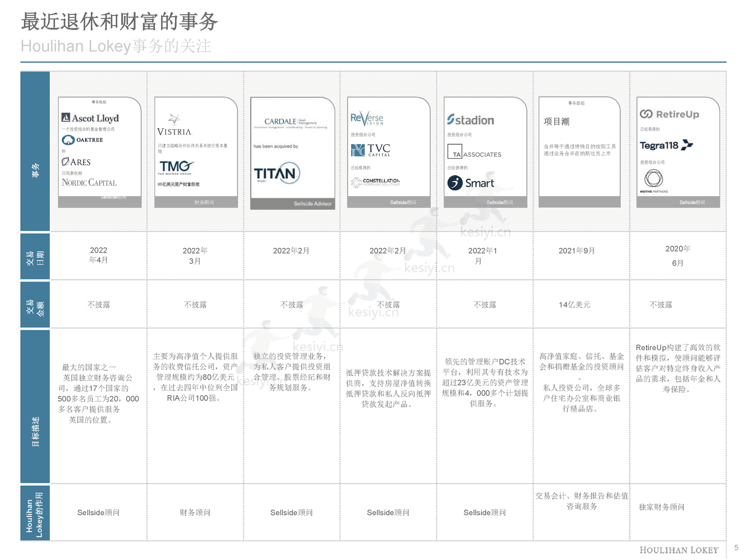
Task: Click the TMG logo
Action: (176, 167)
